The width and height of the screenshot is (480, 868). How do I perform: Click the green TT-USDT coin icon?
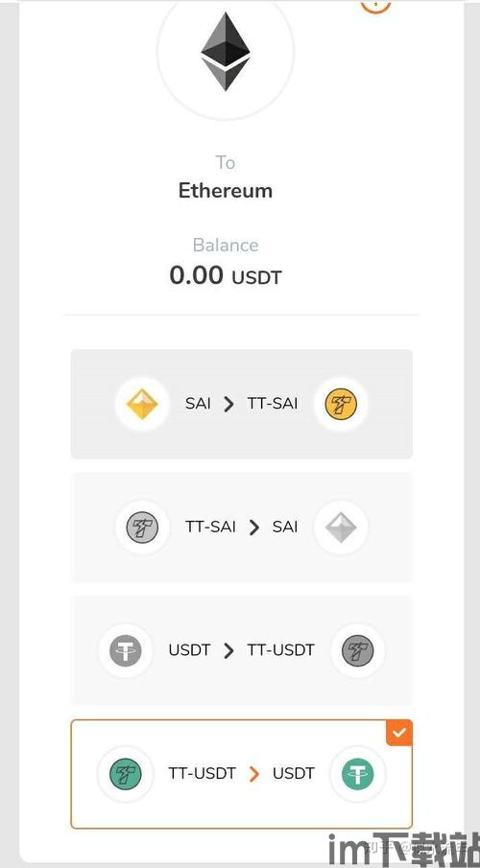click(125, 773)
